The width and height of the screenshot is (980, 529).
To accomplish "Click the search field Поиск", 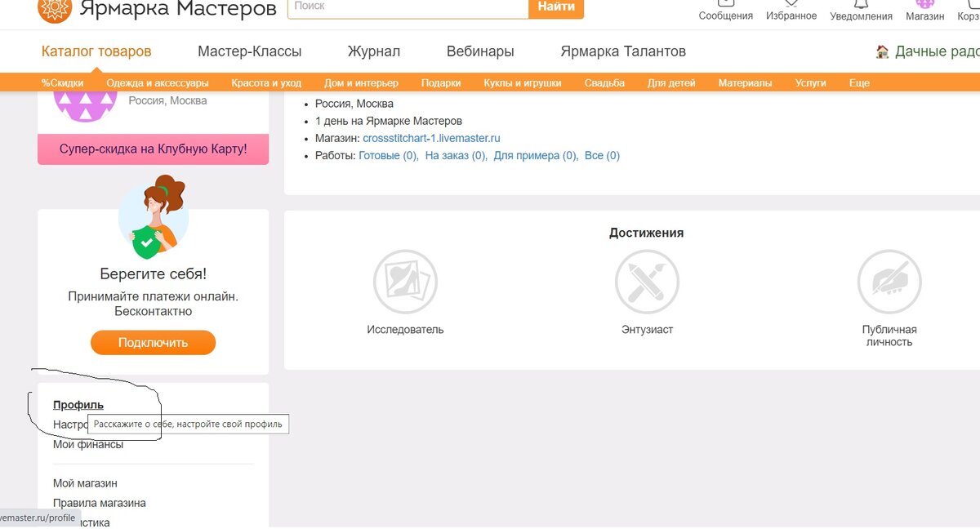I will (x=408, y=7).
